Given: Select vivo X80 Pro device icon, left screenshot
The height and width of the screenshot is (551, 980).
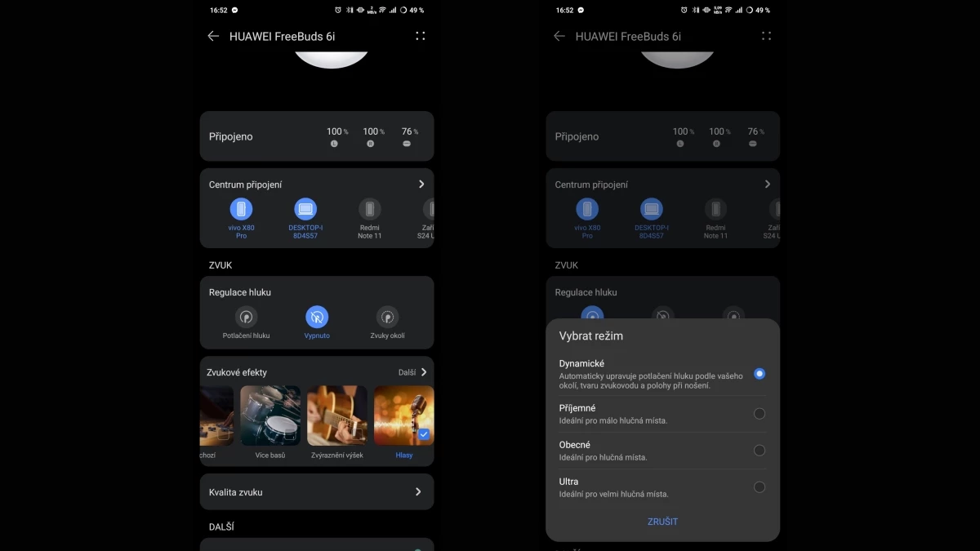Looking at the screenshot, I should (x=241, y=209).
